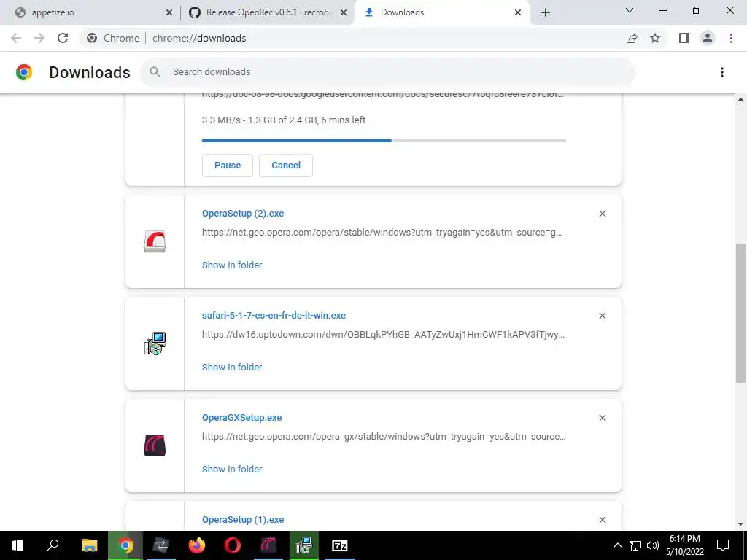Screen dimensions: 747x560
Task: Open 7-Zip from the taskbar
Action: 340,545
